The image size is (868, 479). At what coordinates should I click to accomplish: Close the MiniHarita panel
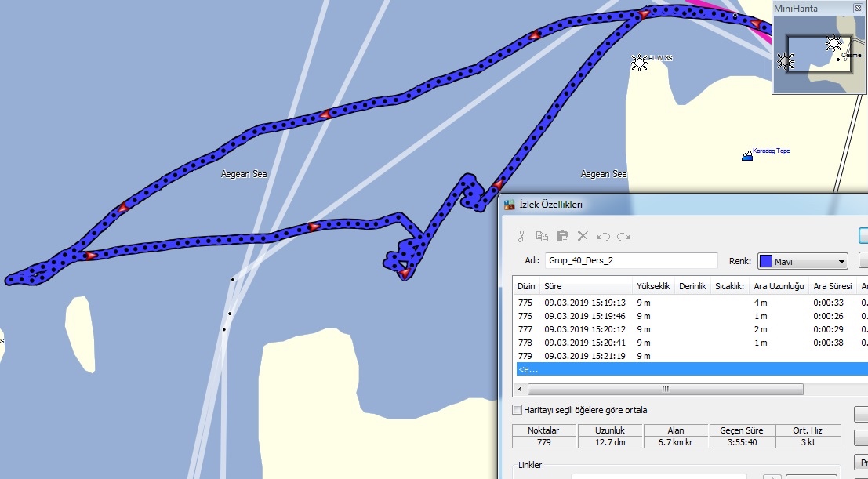(858, 9)
